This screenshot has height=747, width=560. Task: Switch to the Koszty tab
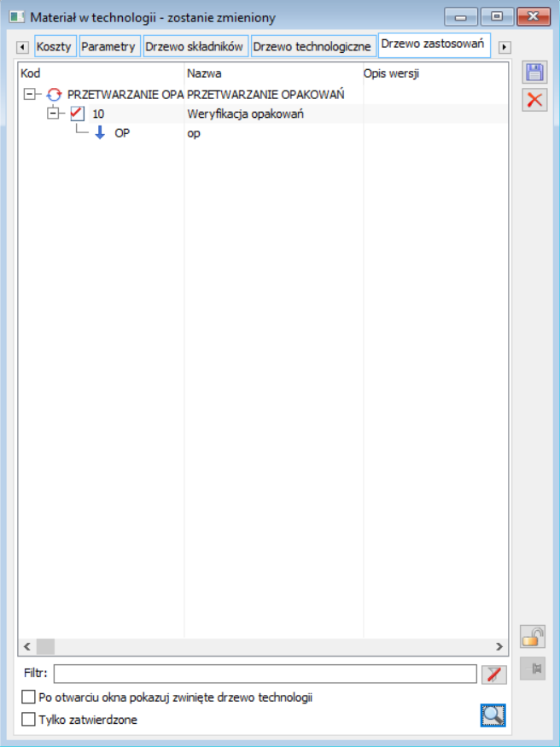coord(55,46)
